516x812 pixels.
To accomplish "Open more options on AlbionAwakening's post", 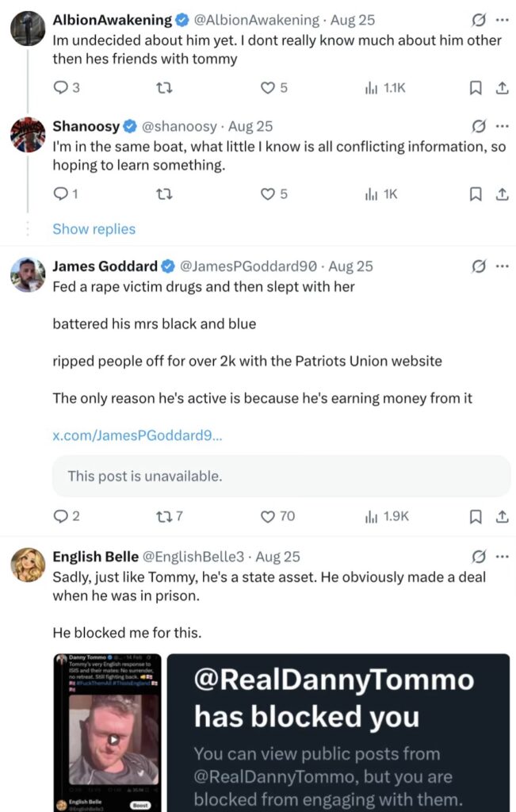I will (502, 20).
